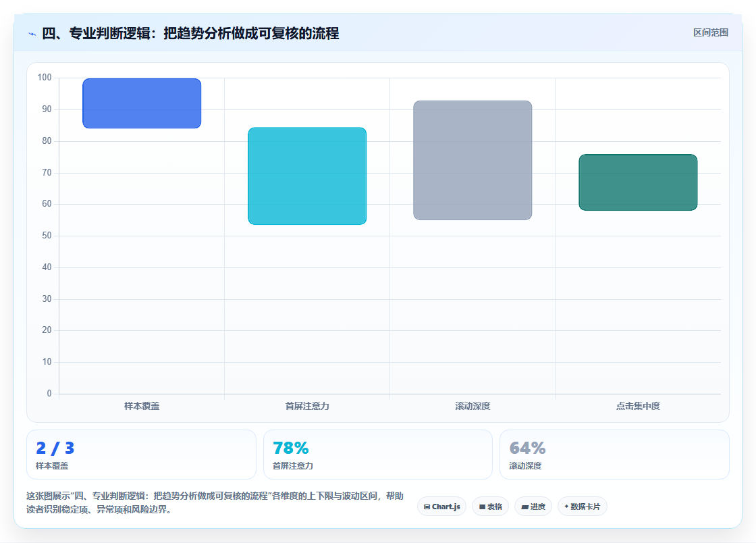
Task: Click the gray 滚动深度 range bar
Action: click(x=473, y=160)
